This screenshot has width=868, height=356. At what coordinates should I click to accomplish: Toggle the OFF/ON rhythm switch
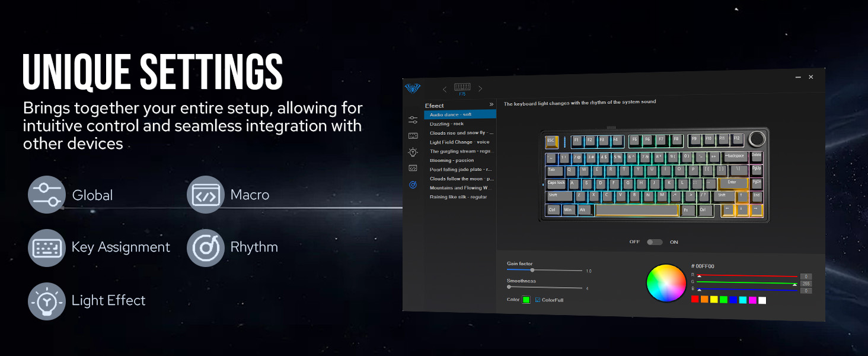(x=655, y=242)
